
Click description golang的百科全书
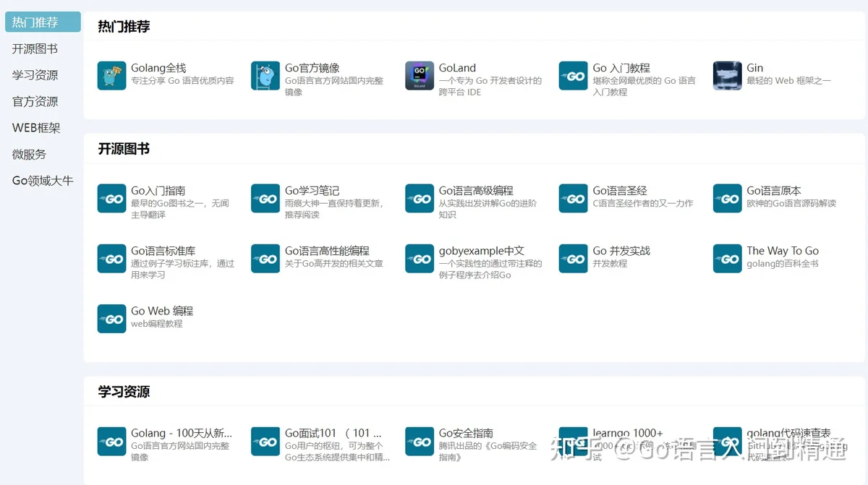coord(783,264)
